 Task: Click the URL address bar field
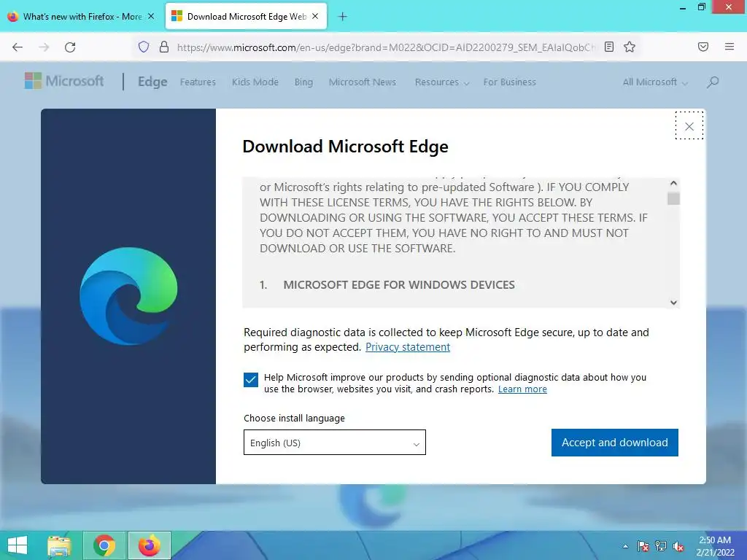(x=386, y=47)
